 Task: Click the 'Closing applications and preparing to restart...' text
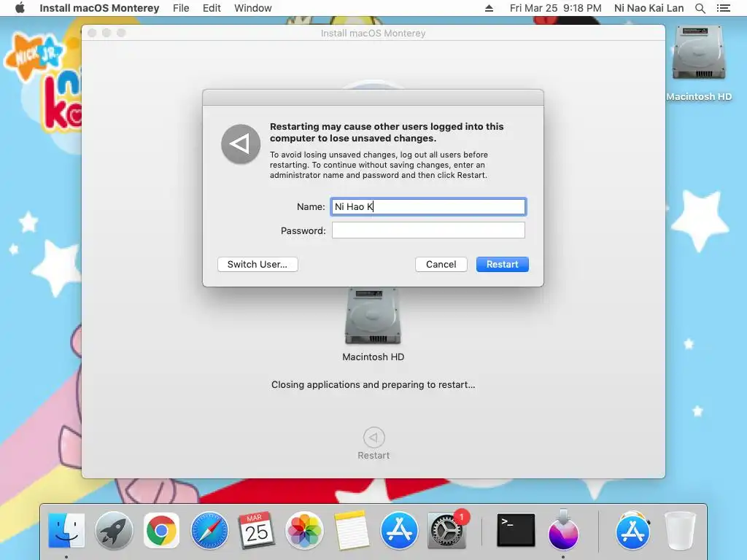pos(373,385)
